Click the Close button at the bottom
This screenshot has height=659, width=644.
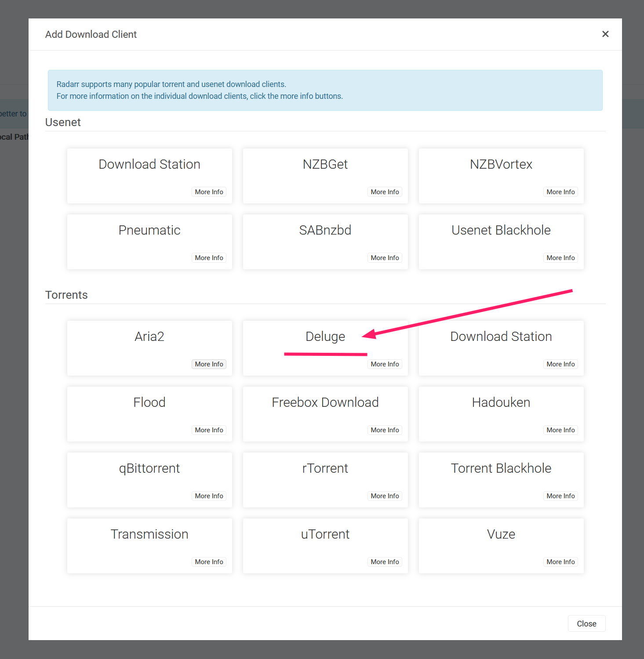(x=586, y=623)
